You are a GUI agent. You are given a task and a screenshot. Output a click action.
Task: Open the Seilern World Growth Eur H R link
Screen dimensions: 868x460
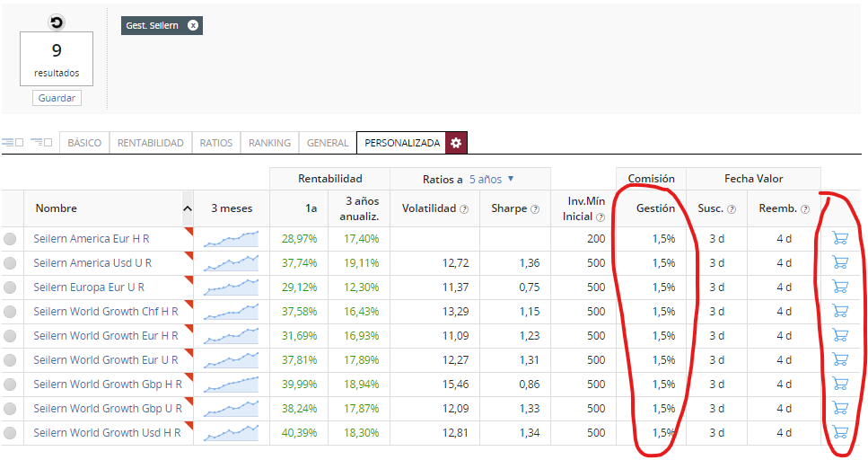(x=106, y=336)
